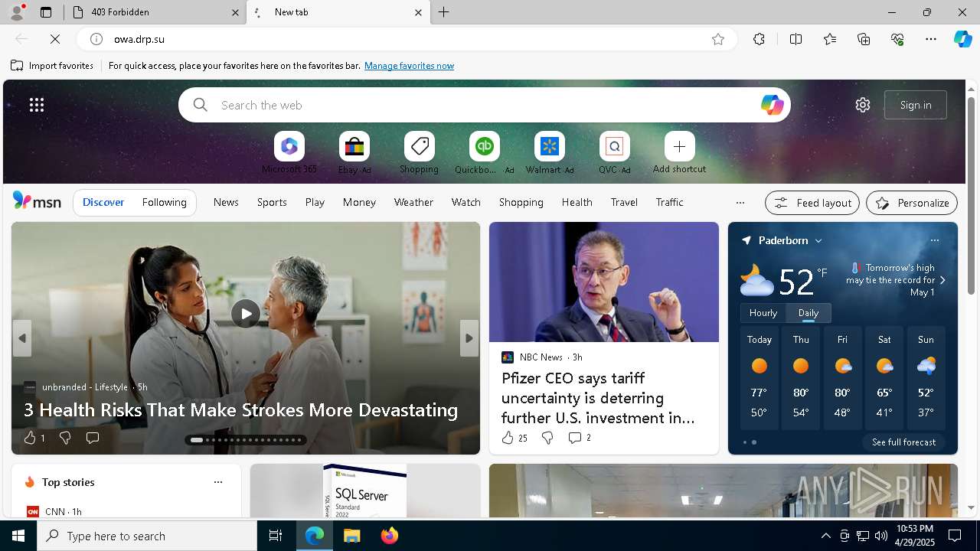This screenshot has height=551, width=980.
Task: Show more MSN navigation categories
Action: pyautogui.click(x=740, y=203)
